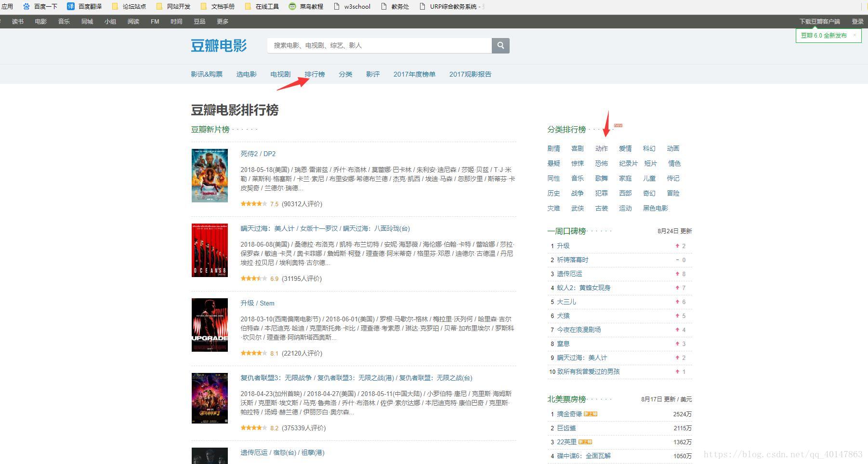Click the 8.2 rating of 复仇者联盟3
The image size is (868, 464).
point(275,428)
